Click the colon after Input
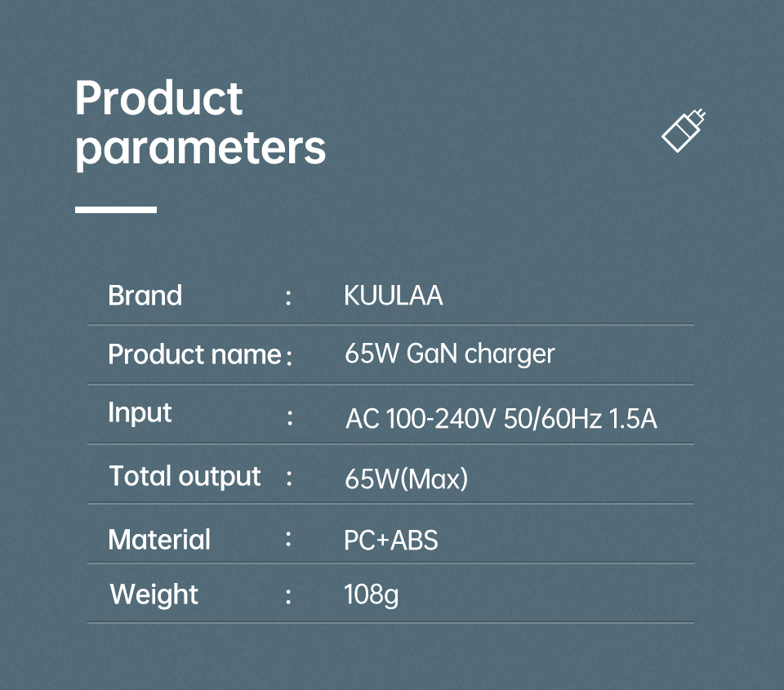The height and width of the screenshot is (690, 784). click(x=290, y=417)
